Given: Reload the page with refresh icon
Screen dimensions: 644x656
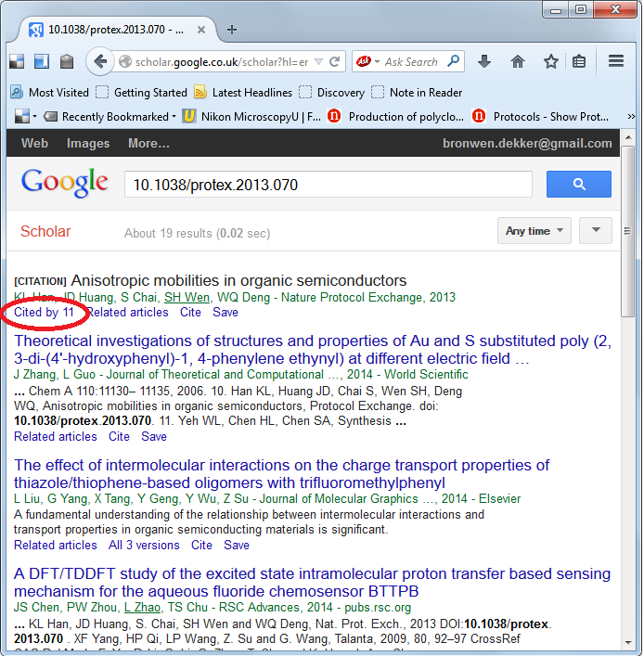Looking at the screenshot, I should click(x=334, y=62).
